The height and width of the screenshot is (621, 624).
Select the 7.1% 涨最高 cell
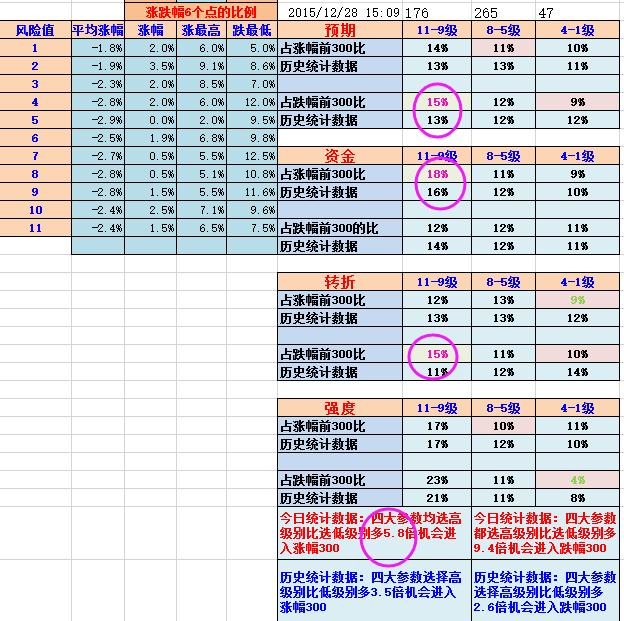tap(201, 210)
